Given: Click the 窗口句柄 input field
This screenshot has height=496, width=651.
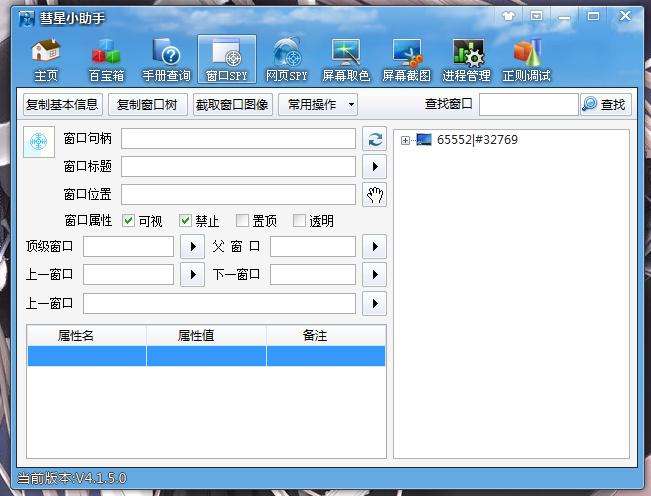Looking at the screenshot, I should click(x=238, y=139).
